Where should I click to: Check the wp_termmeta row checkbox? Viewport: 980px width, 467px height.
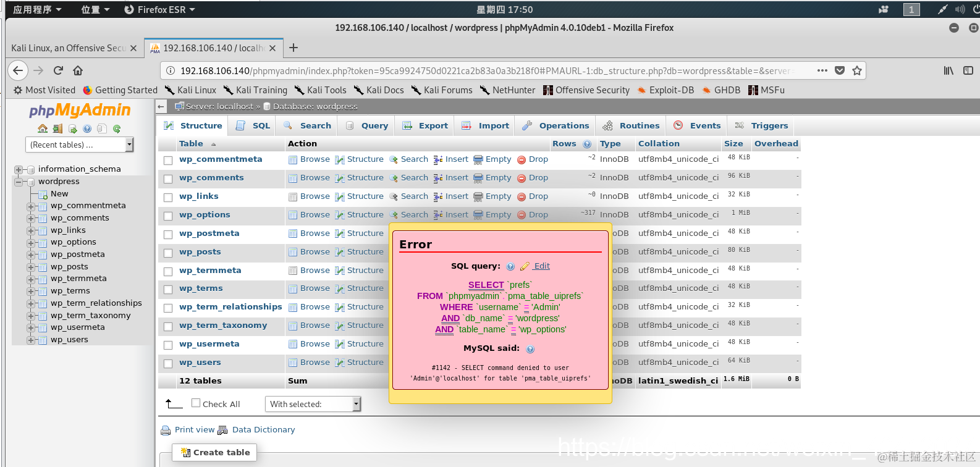tap(168, 271)
